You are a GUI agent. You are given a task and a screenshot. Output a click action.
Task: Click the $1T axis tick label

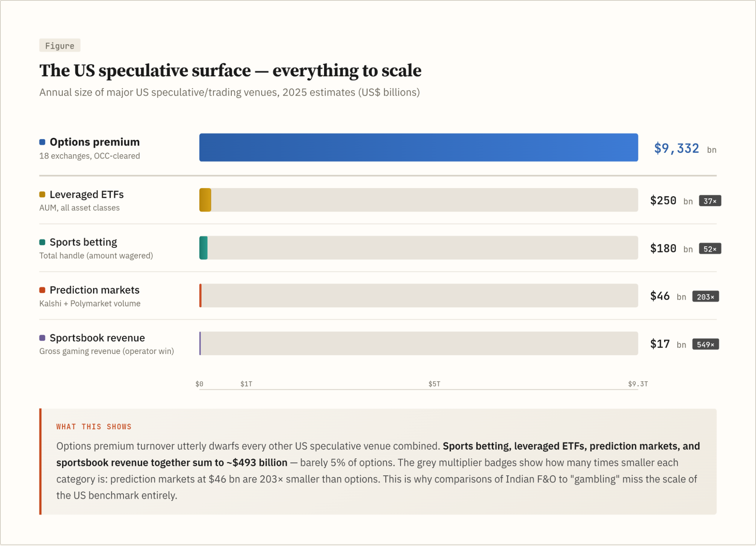tap(246, 384)
